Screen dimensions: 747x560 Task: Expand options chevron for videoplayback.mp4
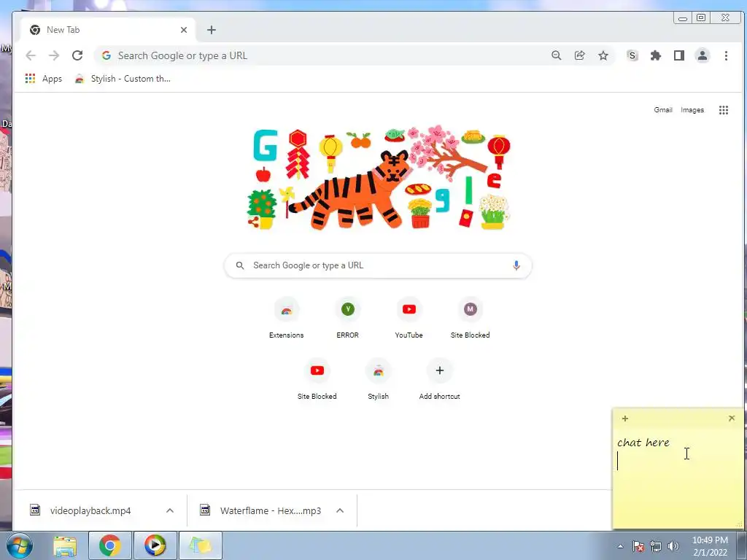(x=170, y=510)
